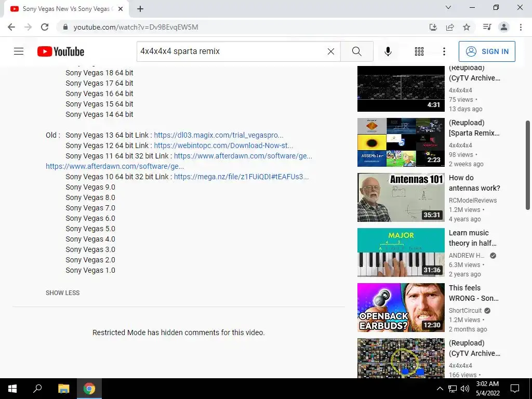Share this page from the address bar
The width and height of the screenshot is (532, 399).
[450, 27]
